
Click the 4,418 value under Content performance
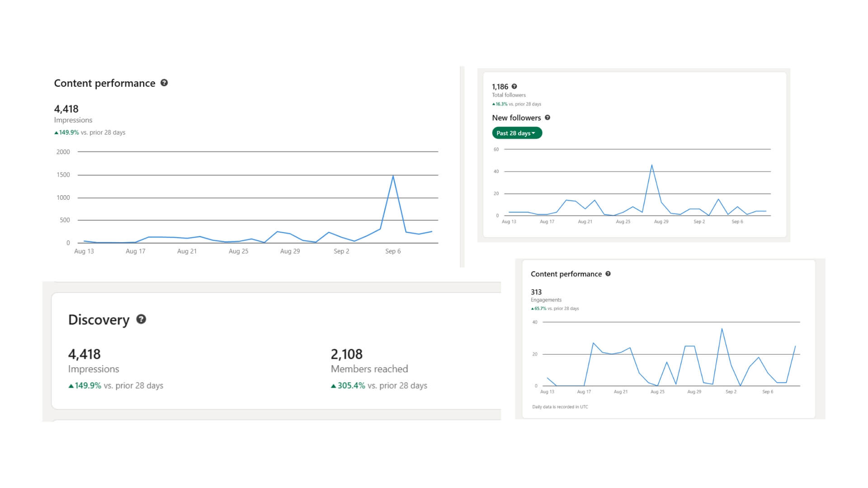coord(66,109)
